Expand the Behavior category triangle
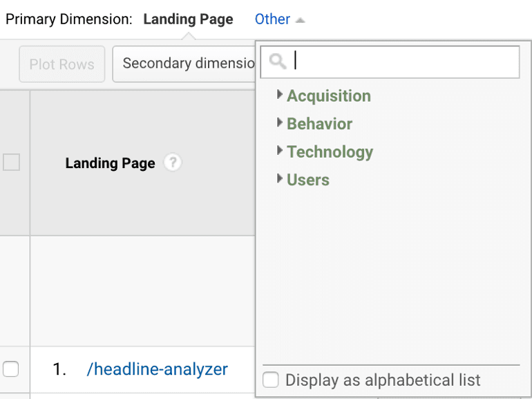Image resolution: width=532 pixels, height=399 pixels. click(280, 123)
